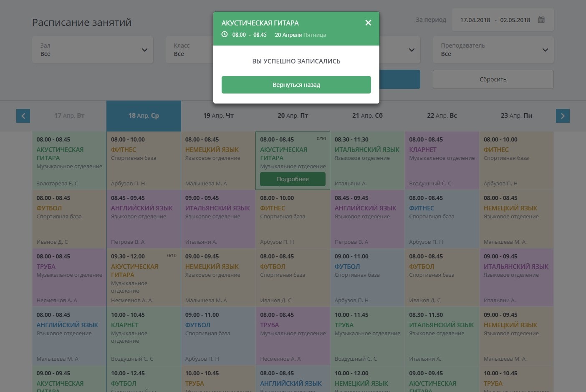Open Sunday's Кларнет 08.00 class card
This screenshot has width=586, height=392.
442,161
